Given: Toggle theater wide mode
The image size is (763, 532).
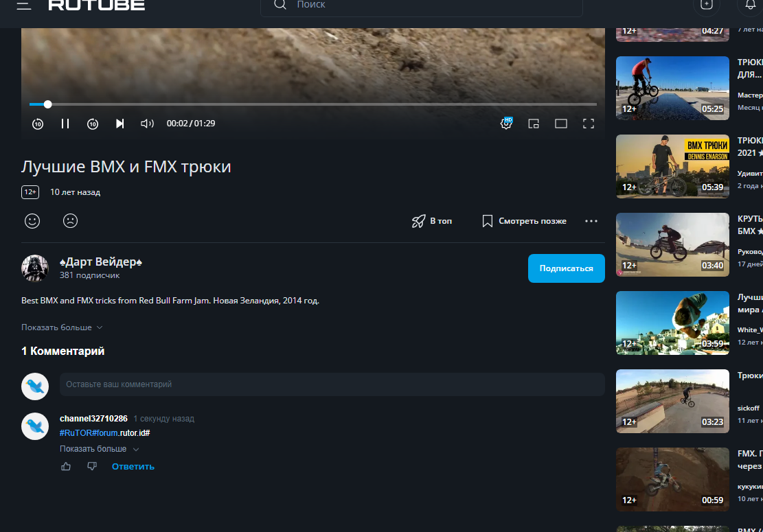Looking at the screenshot, I should 561,124.
